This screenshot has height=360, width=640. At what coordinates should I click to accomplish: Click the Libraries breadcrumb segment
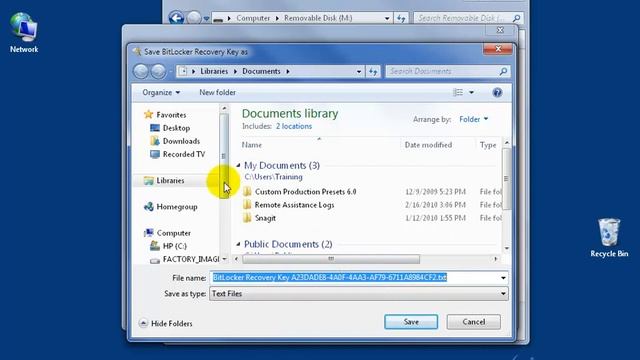(214, 71)
